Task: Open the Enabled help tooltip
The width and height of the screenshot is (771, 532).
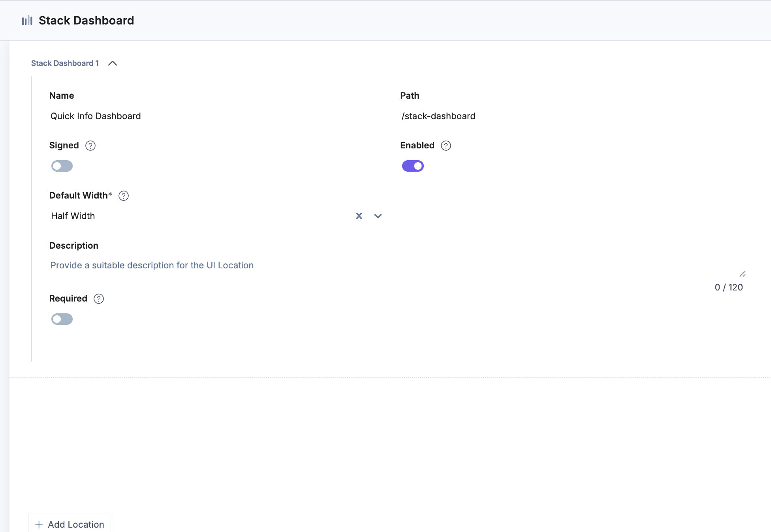Action: tap(446, 146)
